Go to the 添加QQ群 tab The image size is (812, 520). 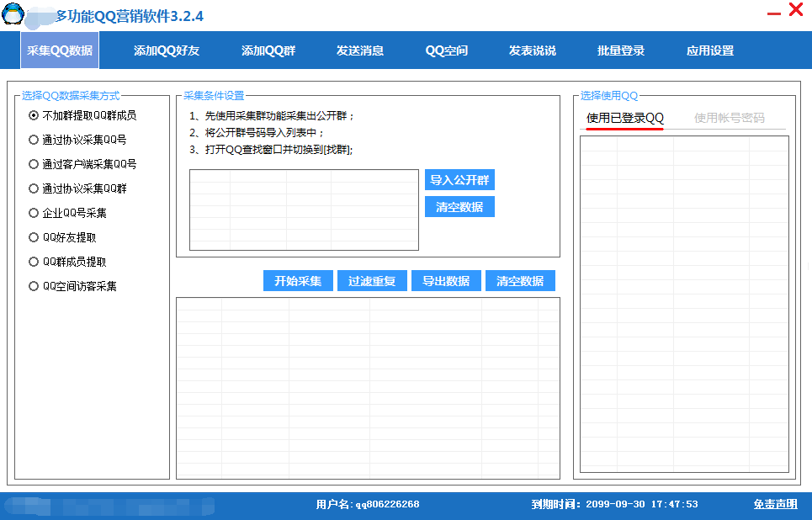[x=268, y=50]
